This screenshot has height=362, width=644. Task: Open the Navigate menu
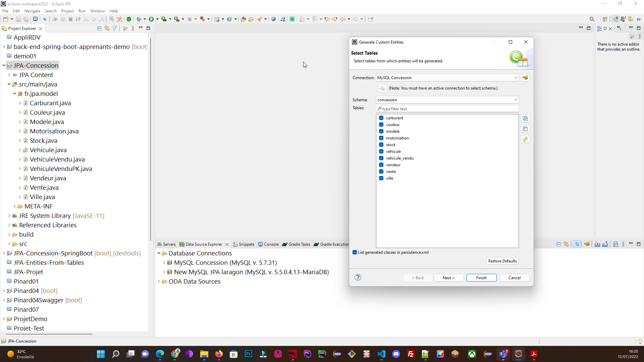32,11
